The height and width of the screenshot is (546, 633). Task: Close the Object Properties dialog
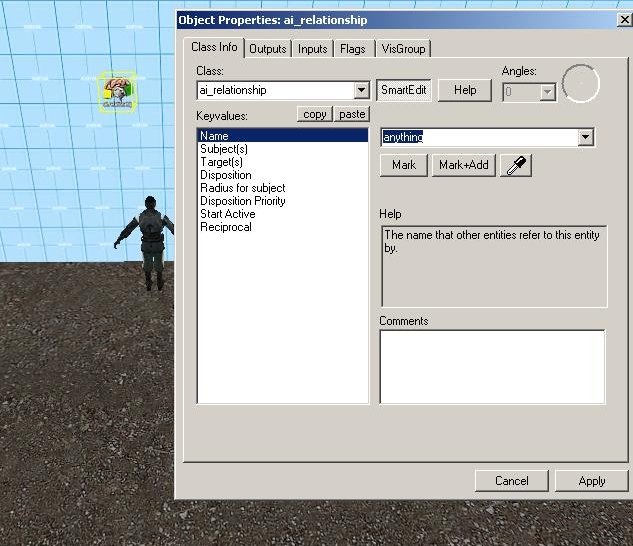click(x=624, y=20)
